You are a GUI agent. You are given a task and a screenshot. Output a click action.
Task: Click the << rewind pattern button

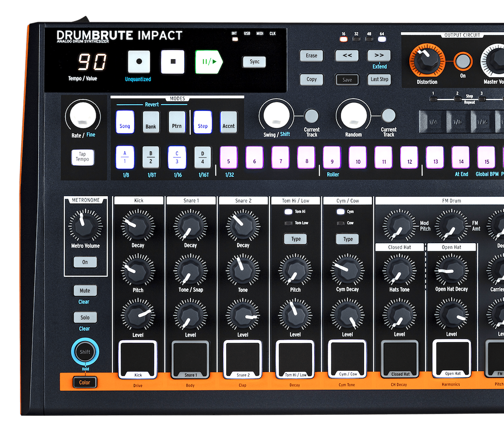click(x=347, y=56)
